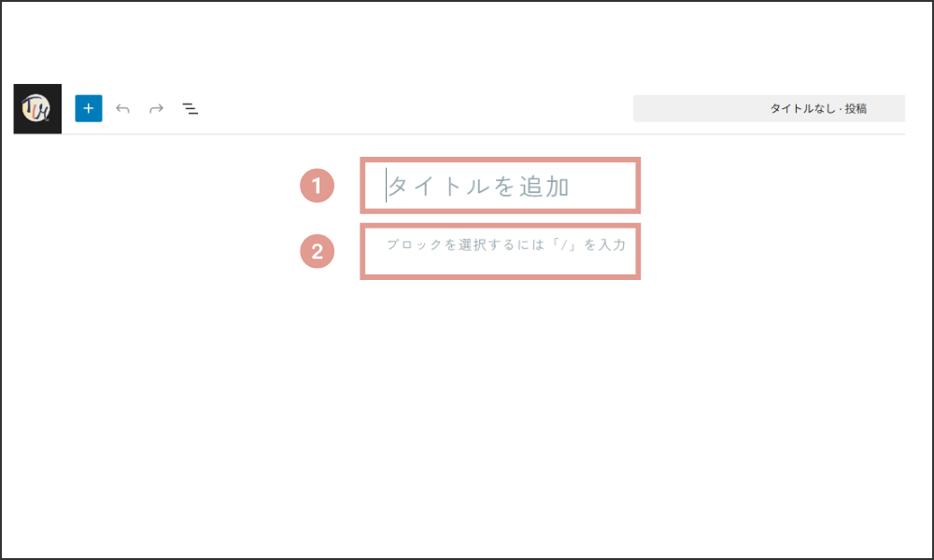Viewport: 934px width, 560px height.
Task: Click the numbered badge 2 circle
Action: (317, 251)
